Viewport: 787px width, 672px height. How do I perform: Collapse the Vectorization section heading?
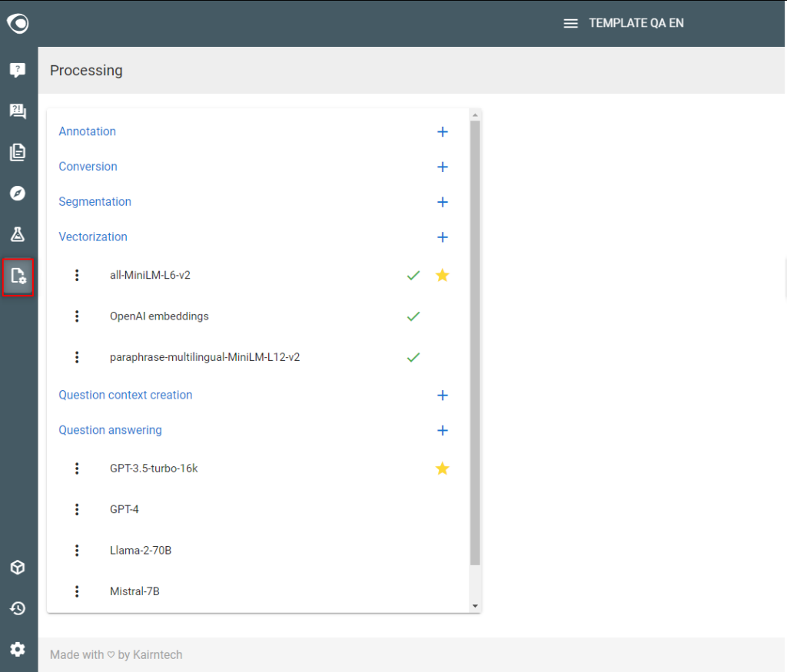(93, 237)
